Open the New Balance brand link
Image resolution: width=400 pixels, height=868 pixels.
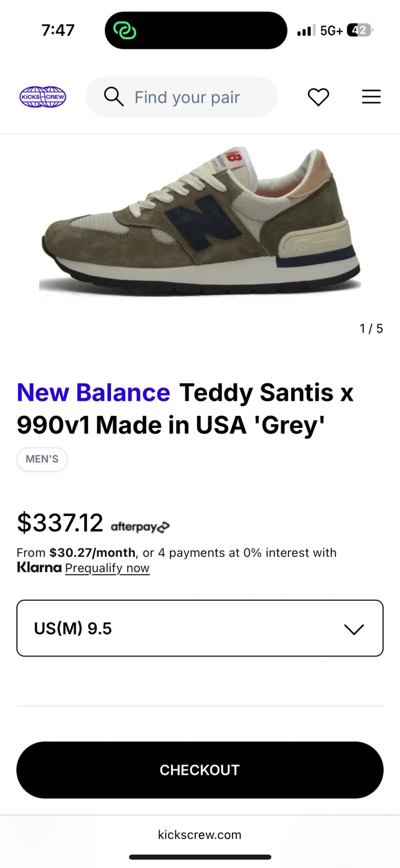point(93,393)
